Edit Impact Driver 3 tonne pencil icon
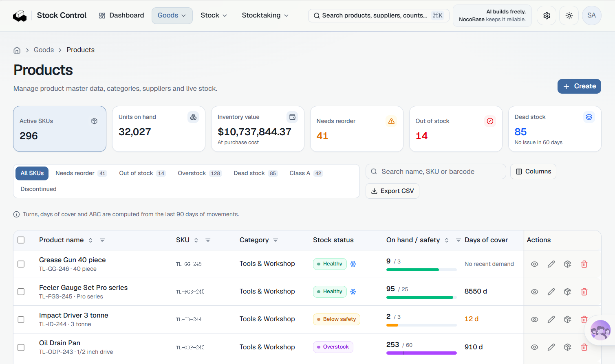The width and height of the screenshot is (615, 364). (551, 320)
